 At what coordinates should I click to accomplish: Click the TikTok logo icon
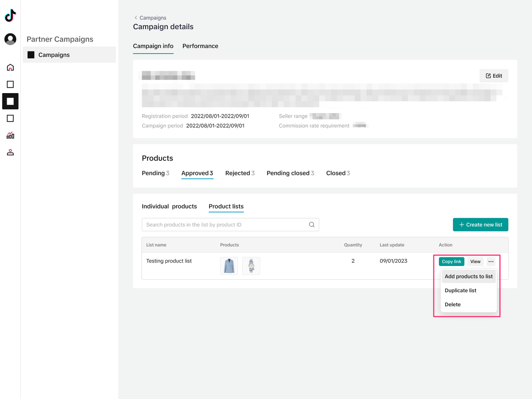pos(10,16)
